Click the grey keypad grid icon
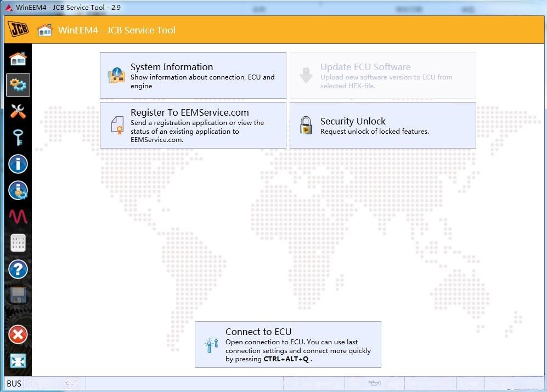547x392 pixels. coord(18,243)
